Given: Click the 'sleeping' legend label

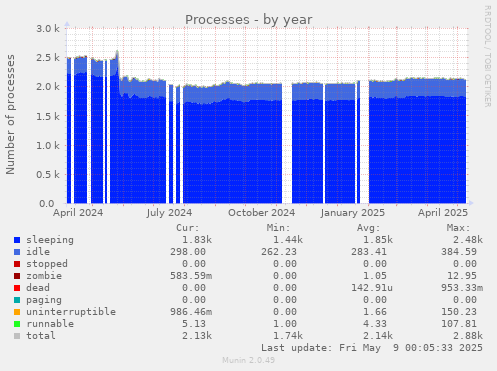Looking at the screenshot, I should [50, 240].
